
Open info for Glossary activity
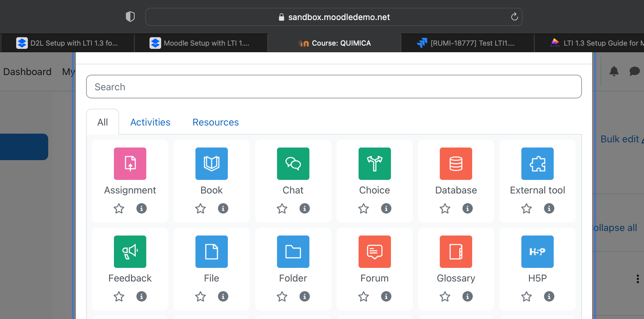467,296
